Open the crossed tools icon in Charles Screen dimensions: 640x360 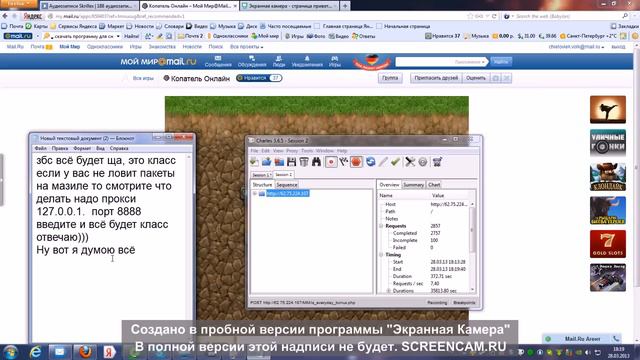410,162
